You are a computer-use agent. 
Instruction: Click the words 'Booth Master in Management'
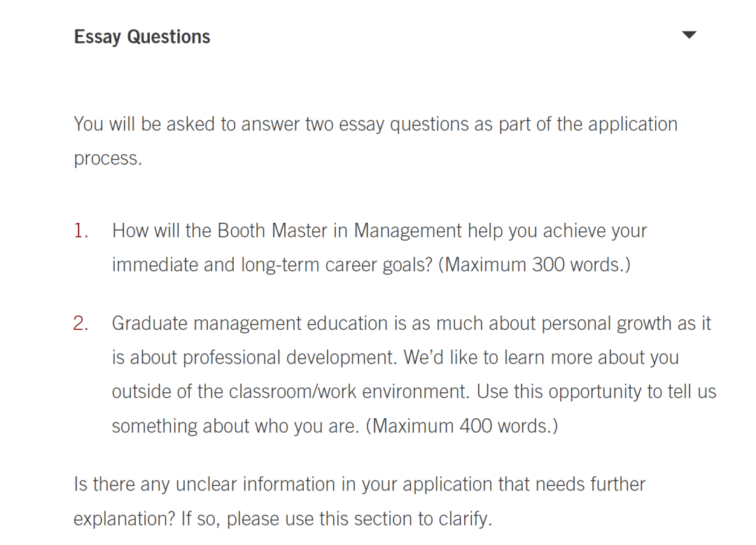click(x=340, y=230)
